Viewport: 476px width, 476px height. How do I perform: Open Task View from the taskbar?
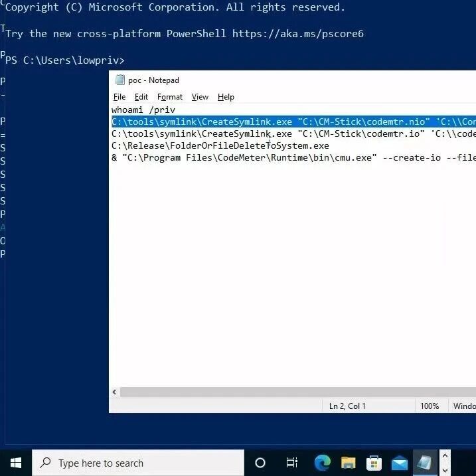tap(291, 463)
